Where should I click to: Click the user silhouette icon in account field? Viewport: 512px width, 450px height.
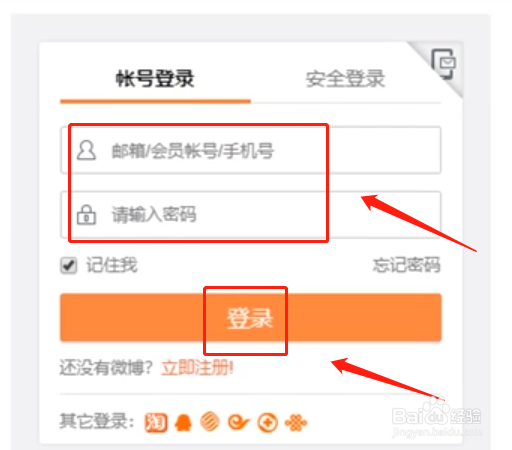point(86,150)
